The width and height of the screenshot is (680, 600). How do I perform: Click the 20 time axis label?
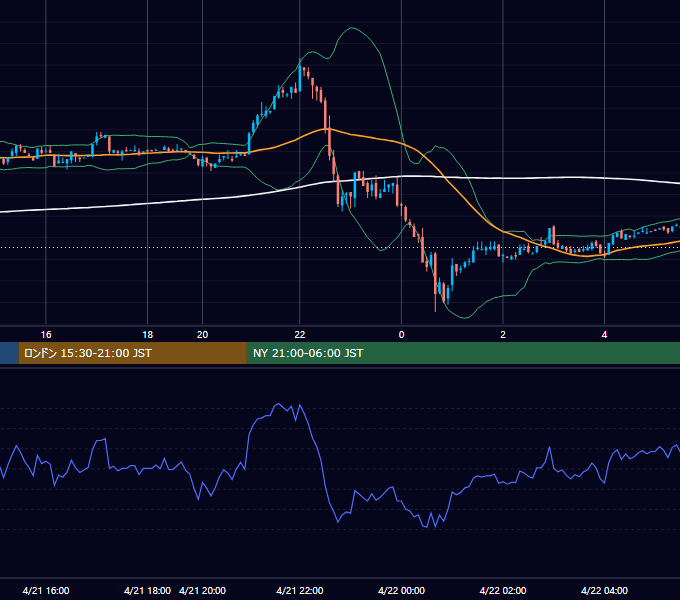(x=203, y=335)
